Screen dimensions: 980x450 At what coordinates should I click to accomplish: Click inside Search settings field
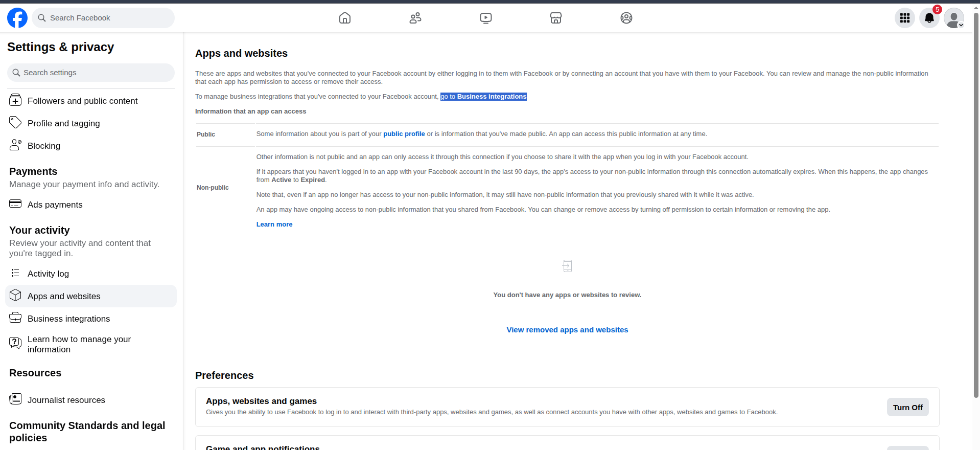(91, 73)
